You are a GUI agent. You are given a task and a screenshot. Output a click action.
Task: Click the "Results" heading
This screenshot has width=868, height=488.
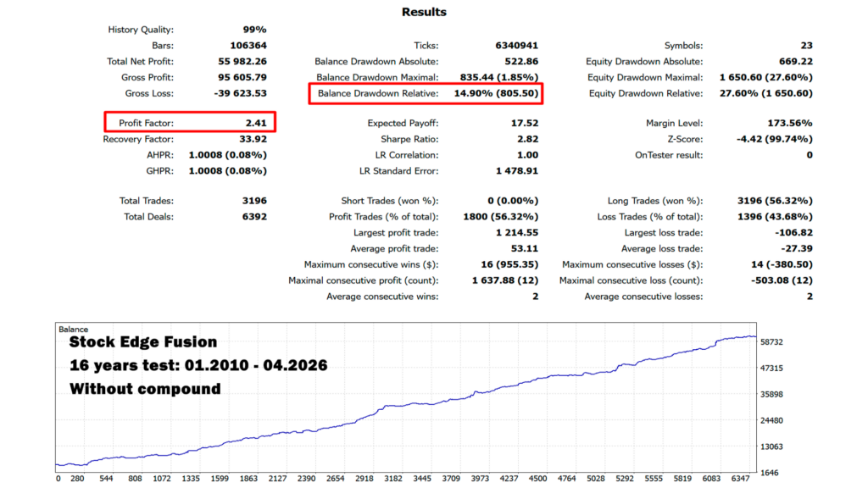tap(424, 12)
